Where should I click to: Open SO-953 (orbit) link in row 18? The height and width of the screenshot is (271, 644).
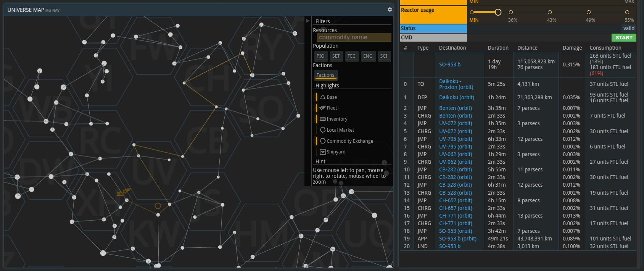point(456,231)
